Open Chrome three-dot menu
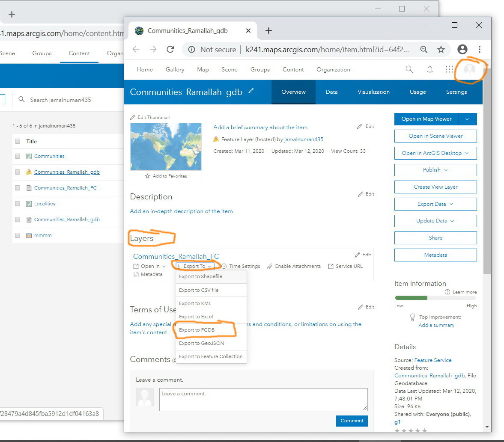504x442 pixels. click(x=480, y=49)
